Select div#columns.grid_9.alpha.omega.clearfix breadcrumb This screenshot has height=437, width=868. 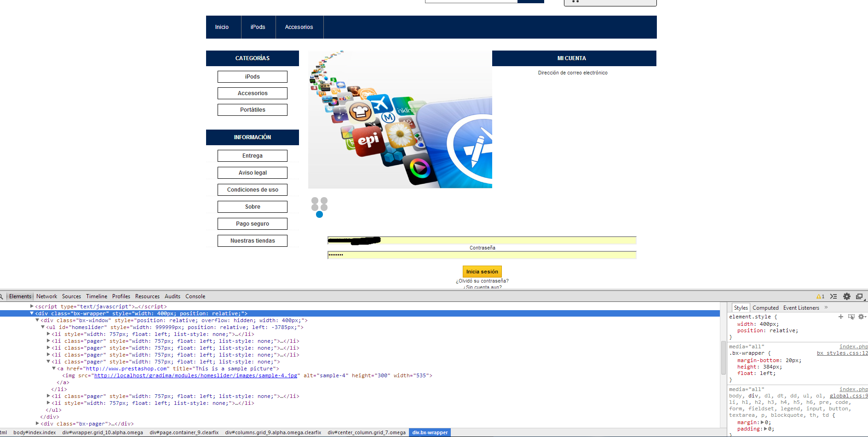click(x=273, y=432)
